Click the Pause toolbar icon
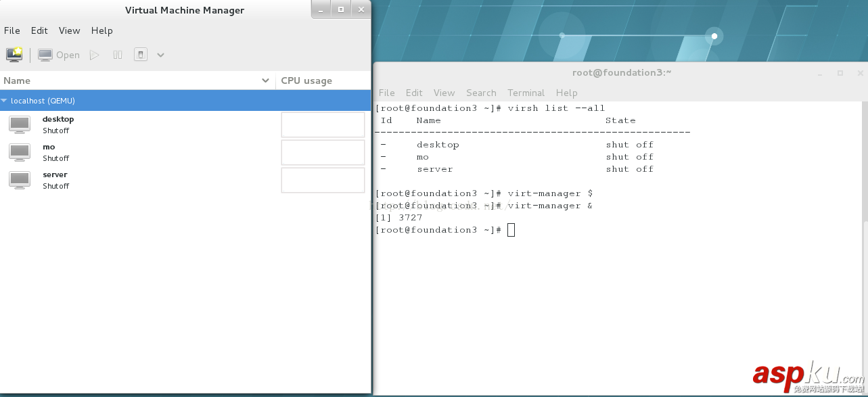 click(118, 55)
